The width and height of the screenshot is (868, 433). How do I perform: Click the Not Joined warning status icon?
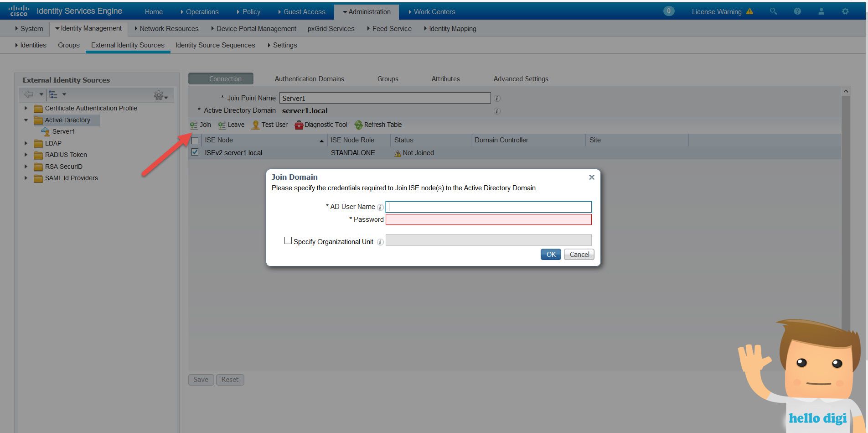398,153
